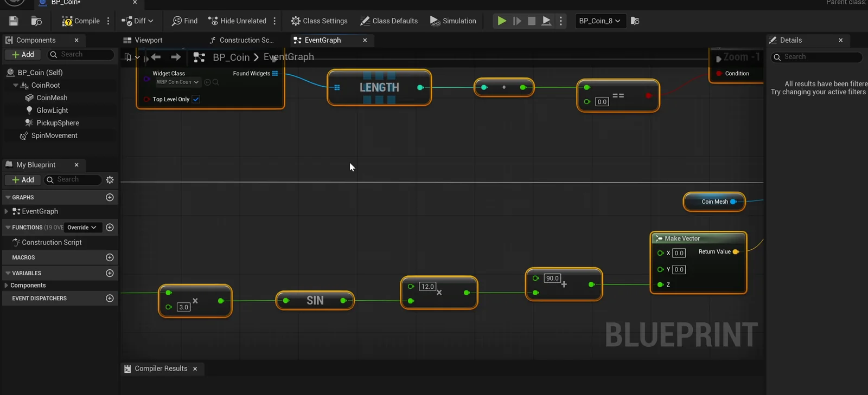
Task: Open Find in blueprint
Action: [184, 21]
